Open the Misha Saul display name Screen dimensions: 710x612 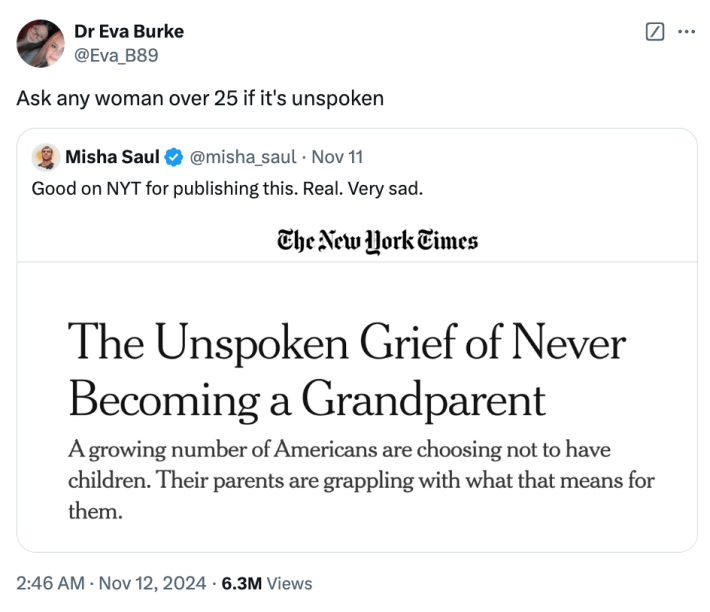click(112, 157)
